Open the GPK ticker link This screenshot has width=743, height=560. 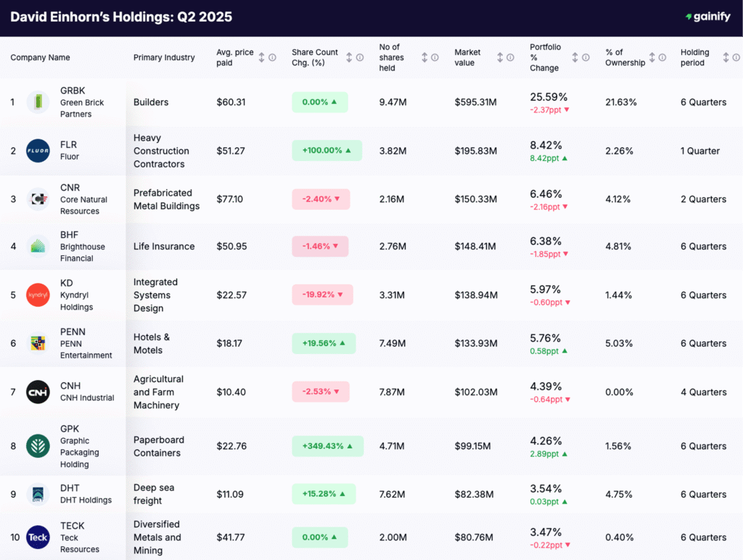coord(70,429)
